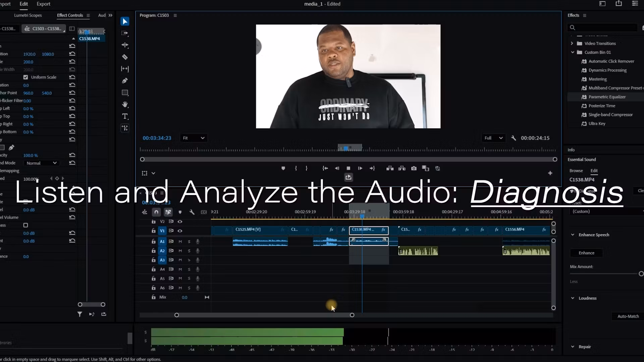This screenshot has width=644, height=362.
Task: Expand the Video Transitions folder
Action: [x=572, y=44]
